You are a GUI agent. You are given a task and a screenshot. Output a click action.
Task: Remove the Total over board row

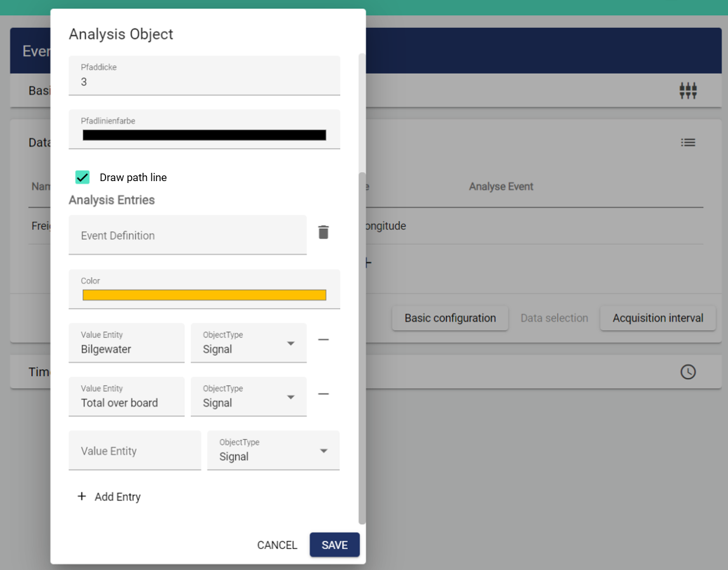(324, 394)
